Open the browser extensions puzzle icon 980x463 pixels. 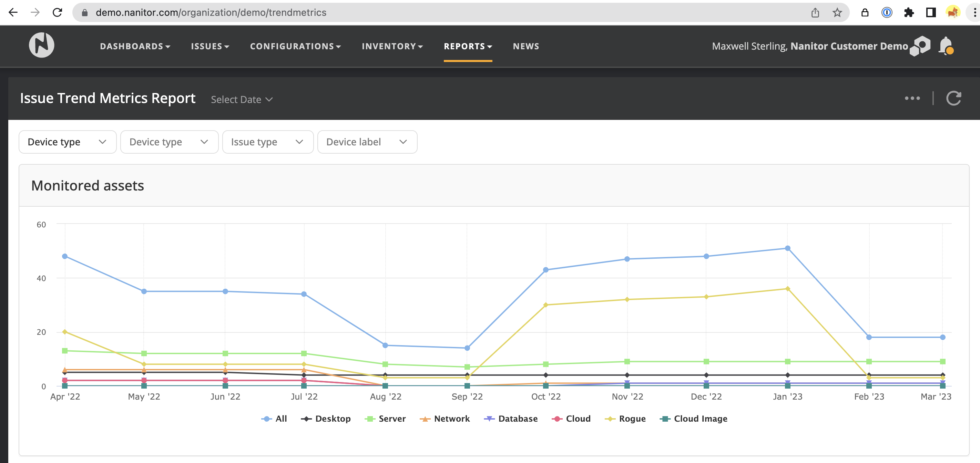point(908,12)
